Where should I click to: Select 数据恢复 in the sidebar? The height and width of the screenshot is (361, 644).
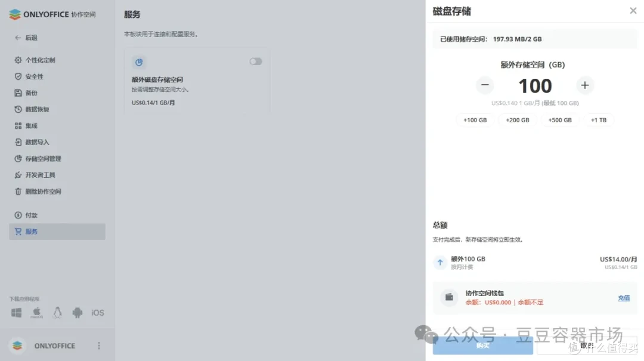point(37,109)
